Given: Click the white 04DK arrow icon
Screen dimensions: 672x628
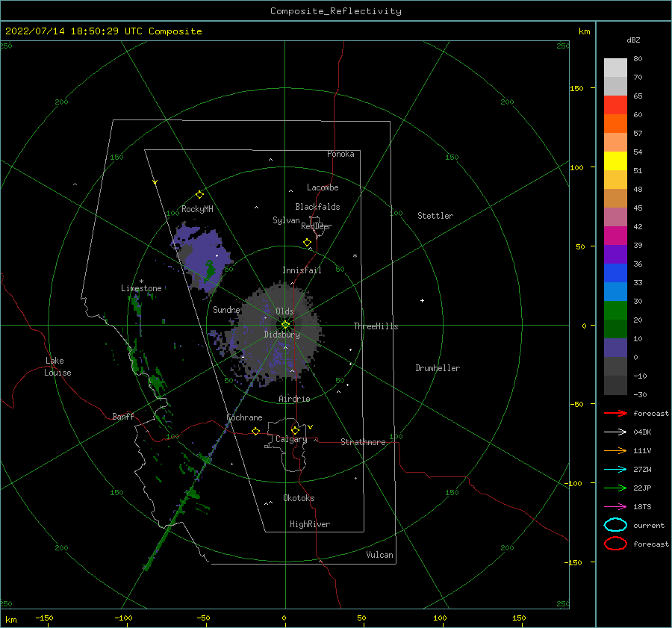Looking at the screenshot, I should pos(615,432).
